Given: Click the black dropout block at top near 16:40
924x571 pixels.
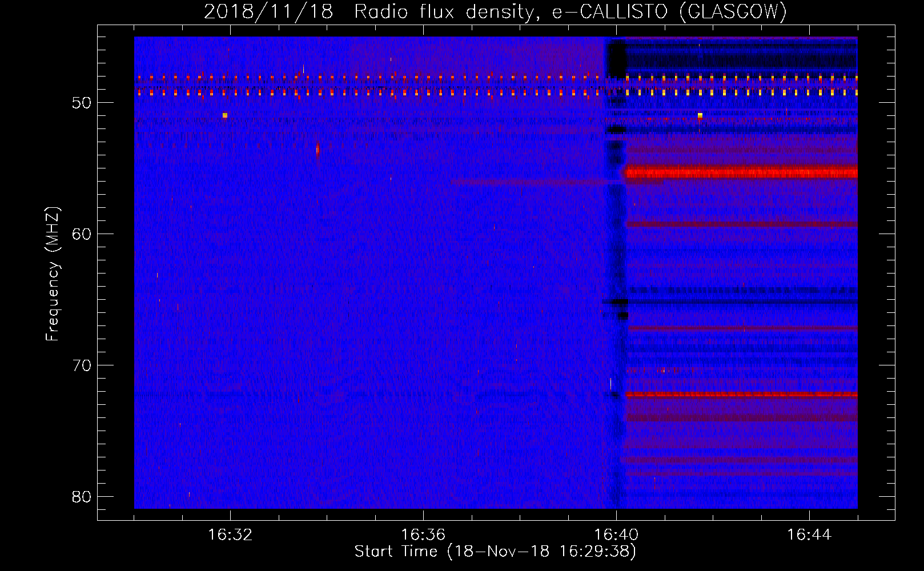Looking at the screenshot, I should pyautogui.click(x=616, y=59).
